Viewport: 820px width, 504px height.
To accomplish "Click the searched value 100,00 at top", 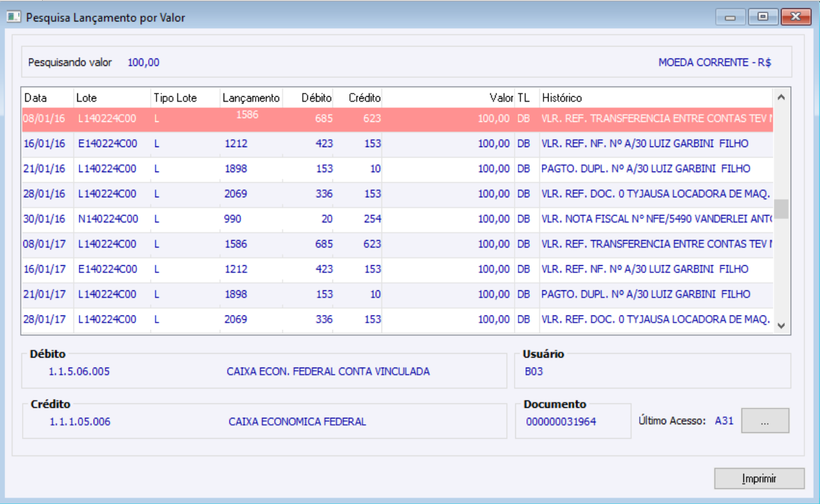I will tap(143, 62).
